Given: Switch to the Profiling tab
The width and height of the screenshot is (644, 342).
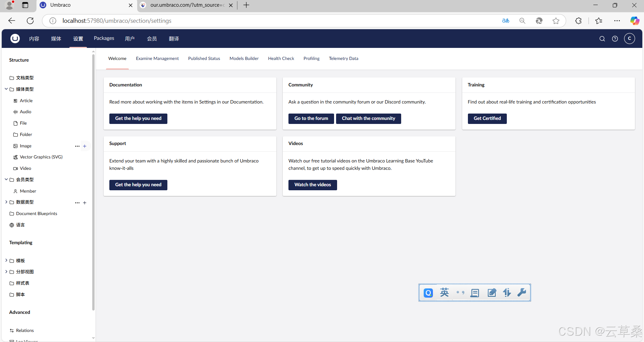Looking at the screenshot, I should [312, 59].
